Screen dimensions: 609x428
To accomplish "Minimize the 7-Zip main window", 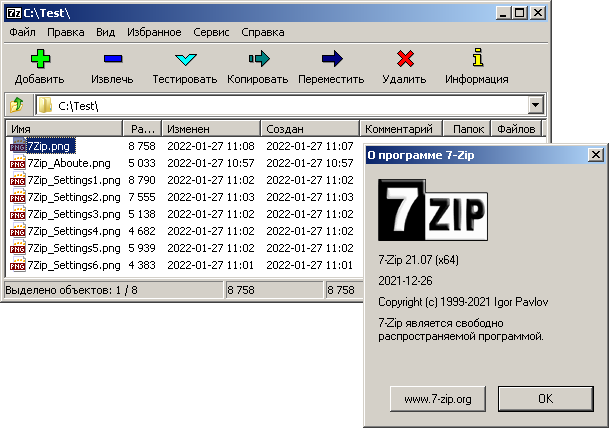I will 503,13.
